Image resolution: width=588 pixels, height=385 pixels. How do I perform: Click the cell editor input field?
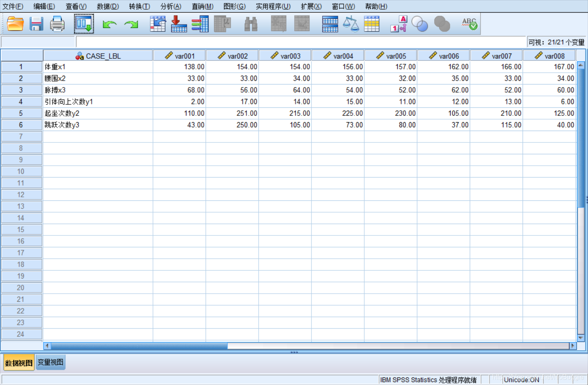(x=301, y=42)
